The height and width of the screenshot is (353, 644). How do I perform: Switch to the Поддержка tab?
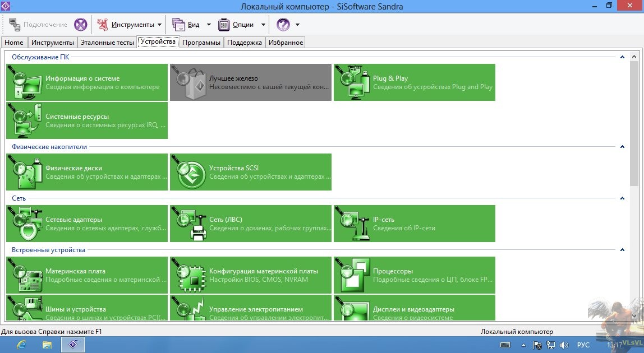pyautogui.click(x=245, y=42)
